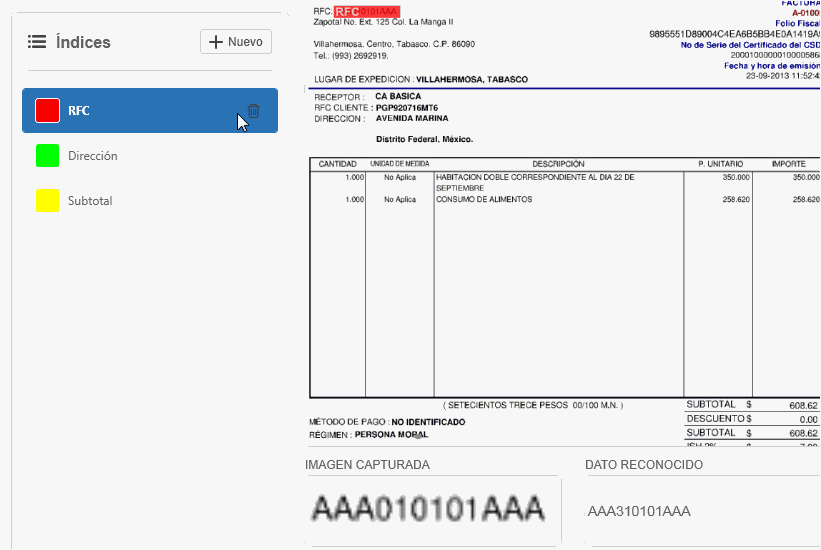Click the Índices panel title
This screenshot has width=821, height=550.
(x=83, y=42)
